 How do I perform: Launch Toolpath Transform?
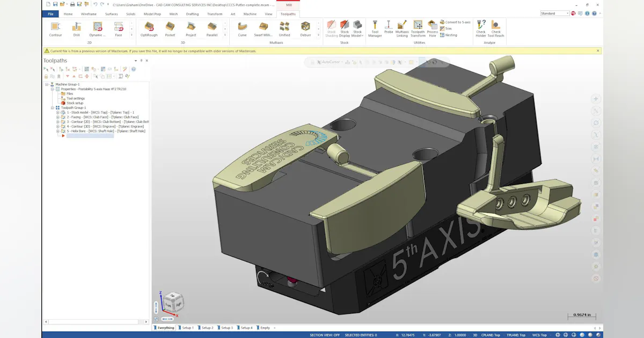click(x=418, y=29)
